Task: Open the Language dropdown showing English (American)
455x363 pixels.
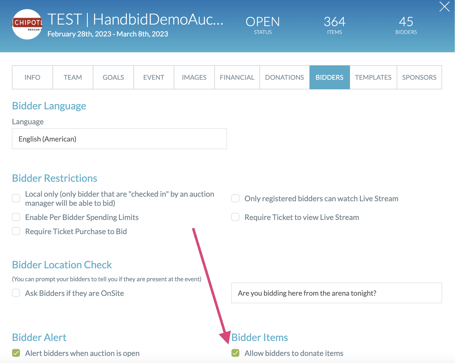Action: coord(119,139)
